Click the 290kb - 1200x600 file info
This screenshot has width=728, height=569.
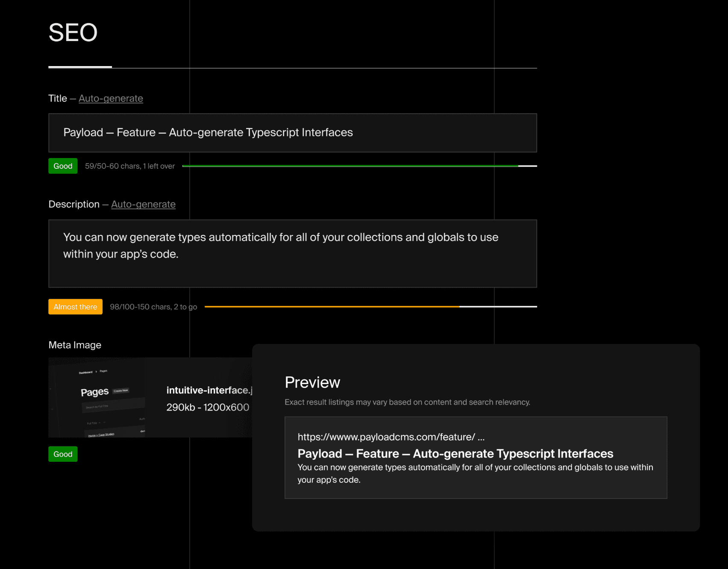pyautogui.click(x=208, y=407)
